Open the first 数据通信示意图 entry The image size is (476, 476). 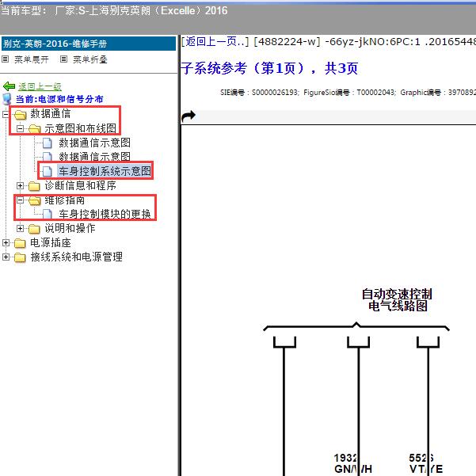tap(95, 143)
